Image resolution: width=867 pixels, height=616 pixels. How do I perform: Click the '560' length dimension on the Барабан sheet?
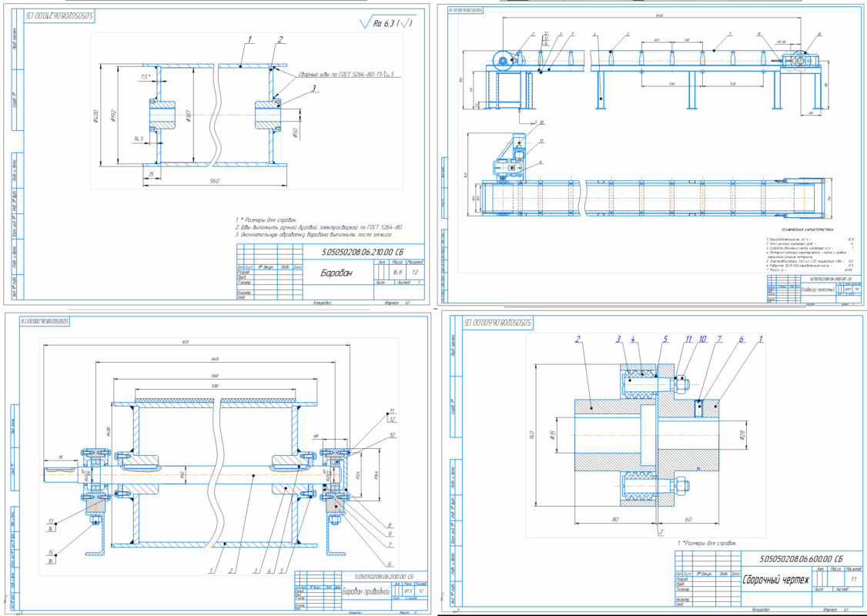(x=215, y=181)
